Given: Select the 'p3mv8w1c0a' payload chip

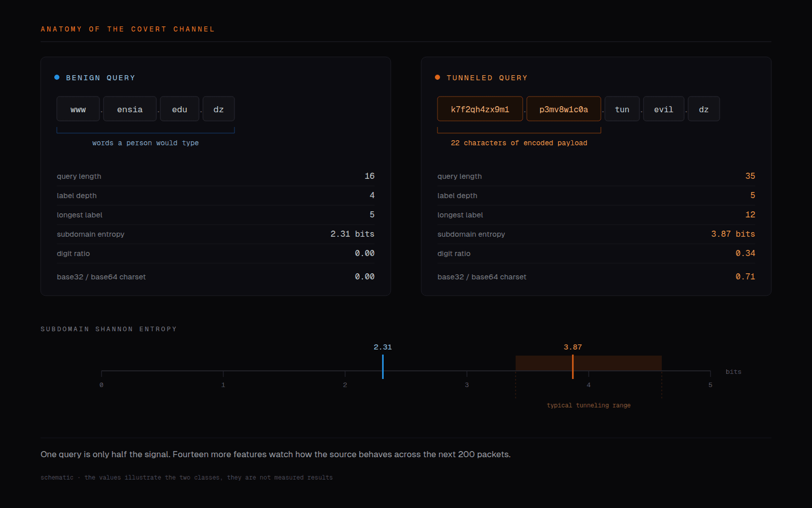Looking at the screenshot, I should click(x=564, y=109).
